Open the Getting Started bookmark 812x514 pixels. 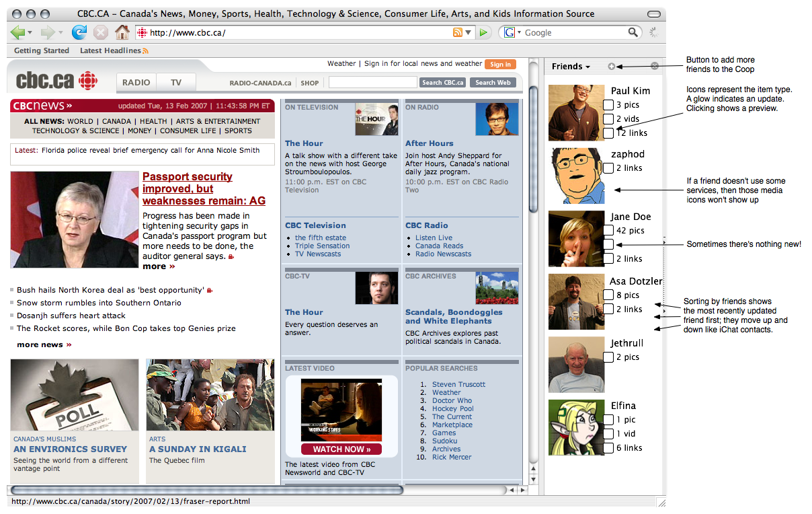click(x=42, y=50)
